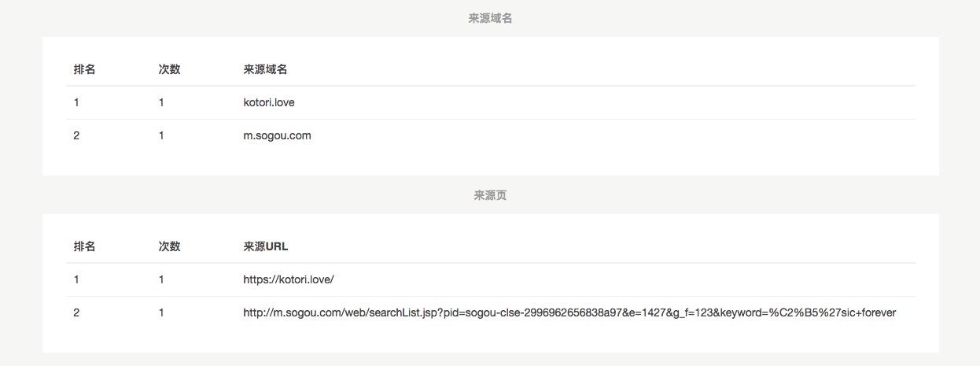
Task: Click the 来源域名 column header
Action: [x=265, y=69]
